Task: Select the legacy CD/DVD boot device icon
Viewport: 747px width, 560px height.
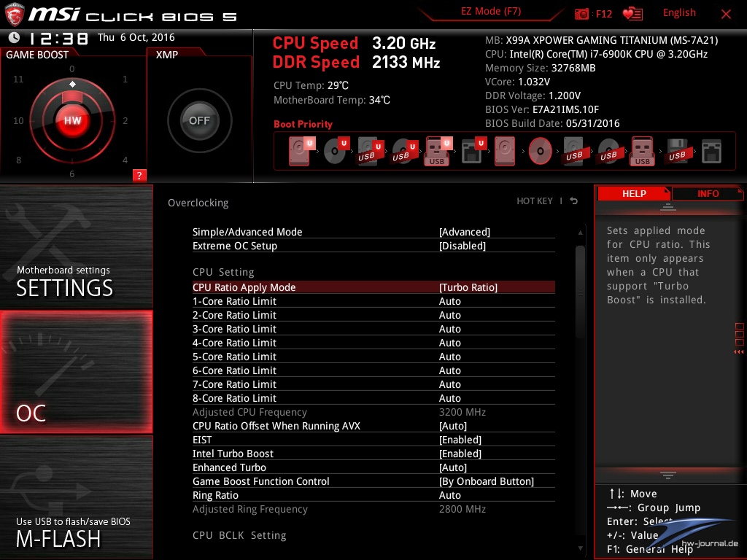Action: tap(541, 152)
